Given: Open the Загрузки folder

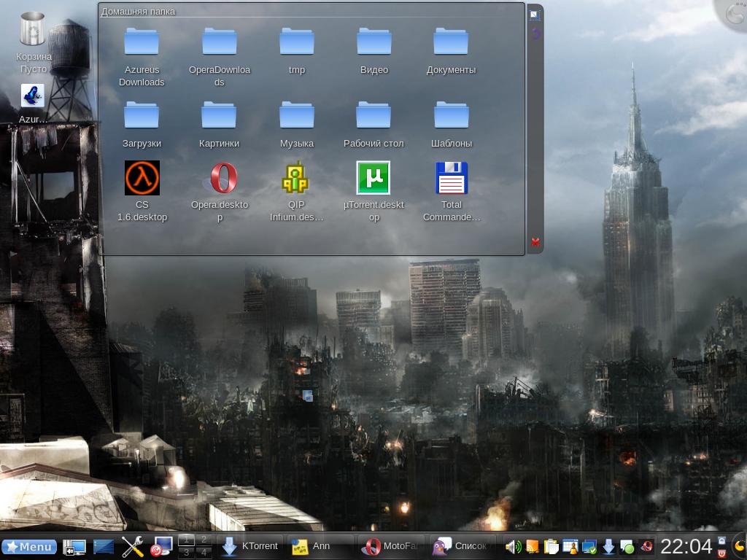Looking at the screenshot, I should pos(142,125).
